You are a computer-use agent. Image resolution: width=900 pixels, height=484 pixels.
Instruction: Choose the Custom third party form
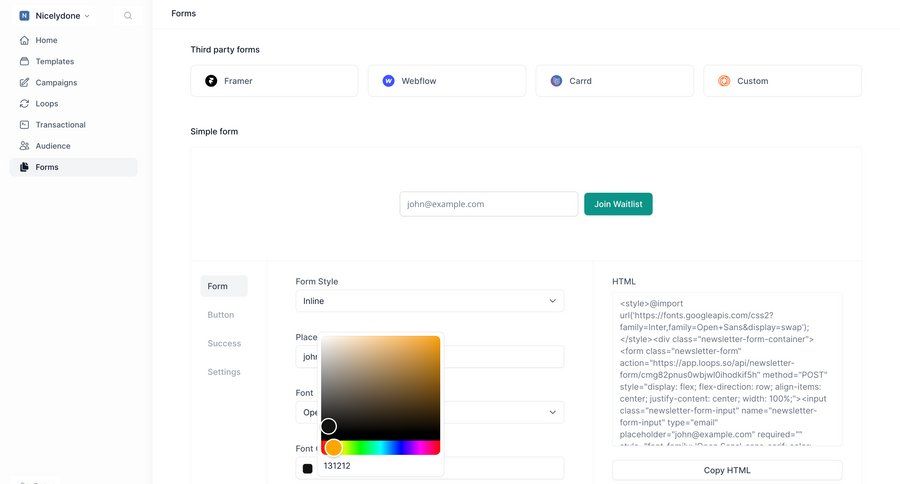pyautogui.click(x=782, y=81)
